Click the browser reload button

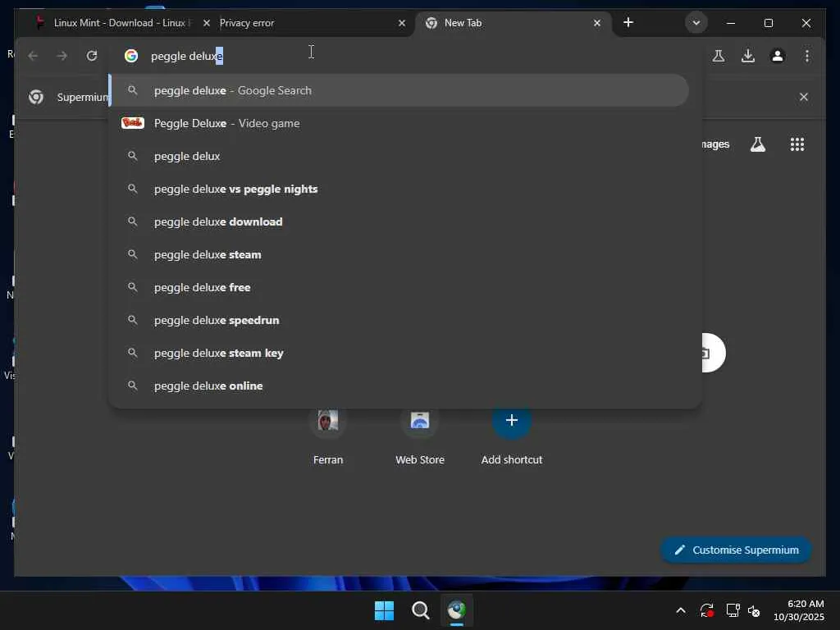(x=92, y=56)
